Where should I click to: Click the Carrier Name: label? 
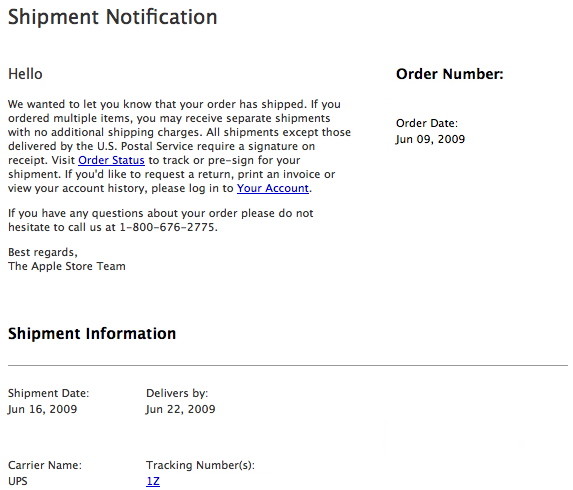pos(45,465)
